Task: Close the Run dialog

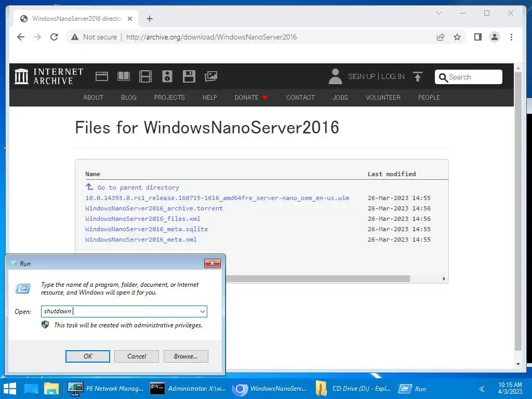Action: 212,263
